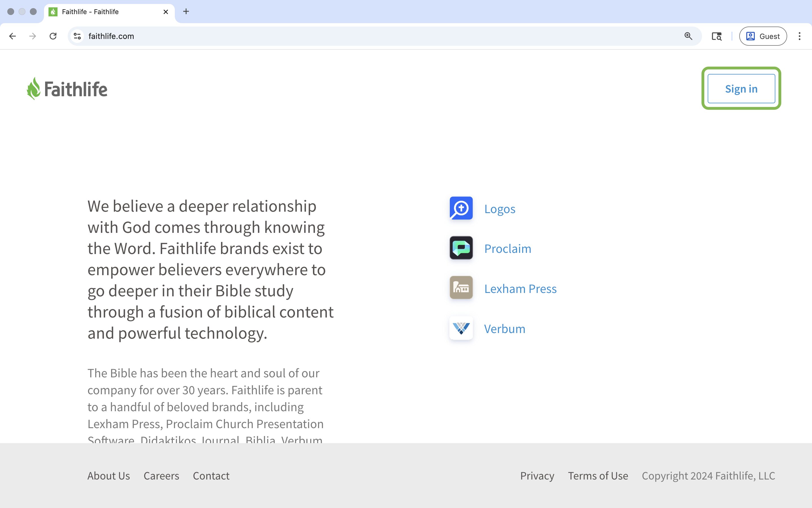Open the Privacy footer link
The image size is (812, 508).
click(537, 476)
